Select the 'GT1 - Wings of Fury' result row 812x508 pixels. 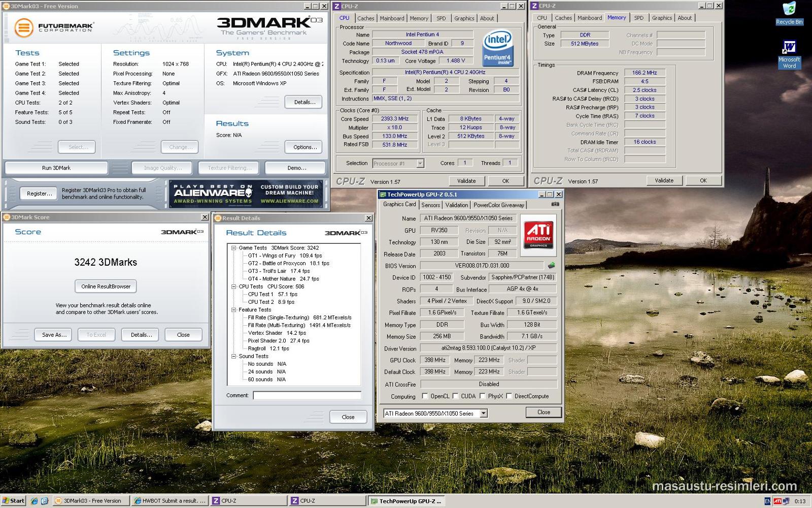[x=285, y=256]
